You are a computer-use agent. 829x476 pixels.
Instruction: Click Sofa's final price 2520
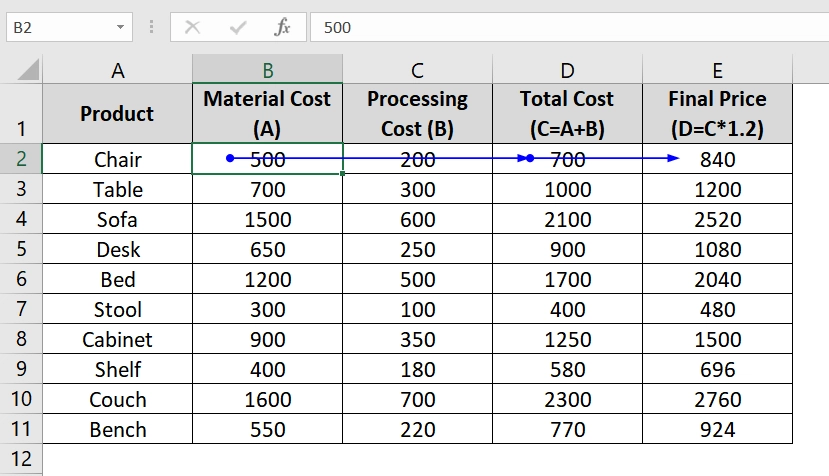click(x=717, y=219)
